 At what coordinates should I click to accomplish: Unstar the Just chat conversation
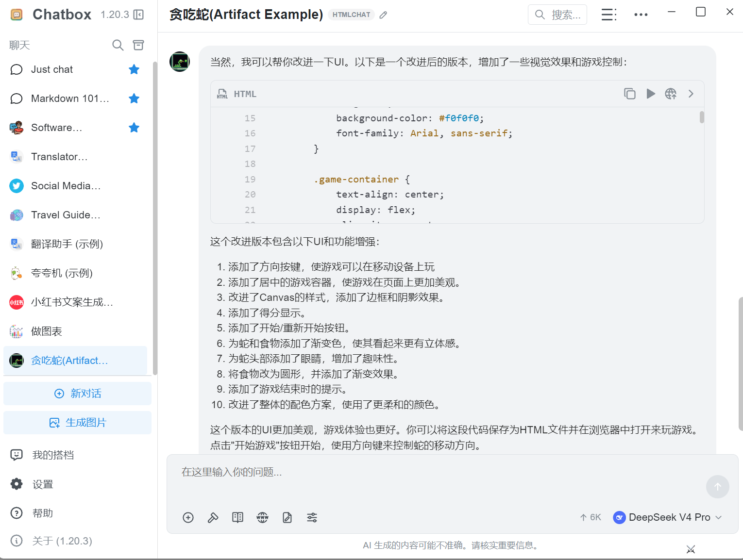click(x=134, y=69)
